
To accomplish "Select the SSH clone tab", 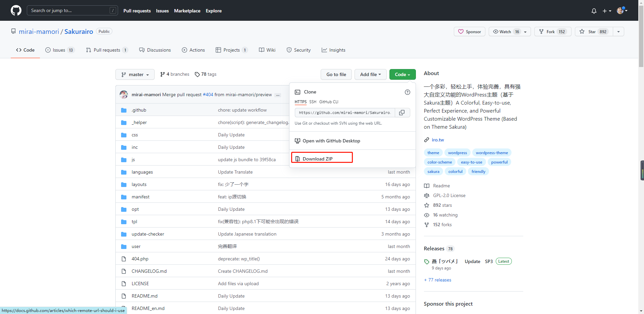I will (313, 102).
